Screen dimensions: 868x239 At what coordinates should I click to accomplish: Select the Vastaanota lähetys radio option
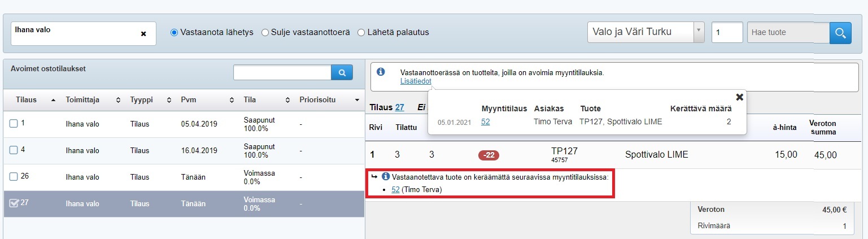(175, 32)
